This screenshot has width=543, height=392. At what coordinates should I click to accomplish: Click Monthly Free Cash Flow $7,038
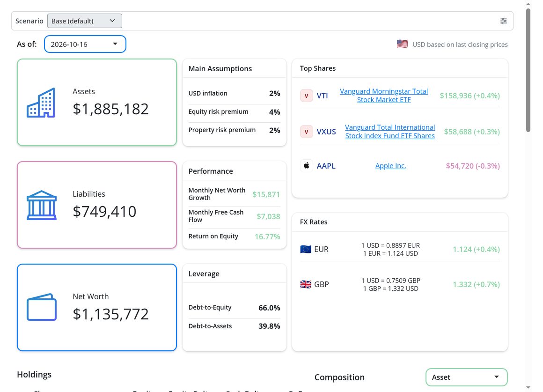268,217
